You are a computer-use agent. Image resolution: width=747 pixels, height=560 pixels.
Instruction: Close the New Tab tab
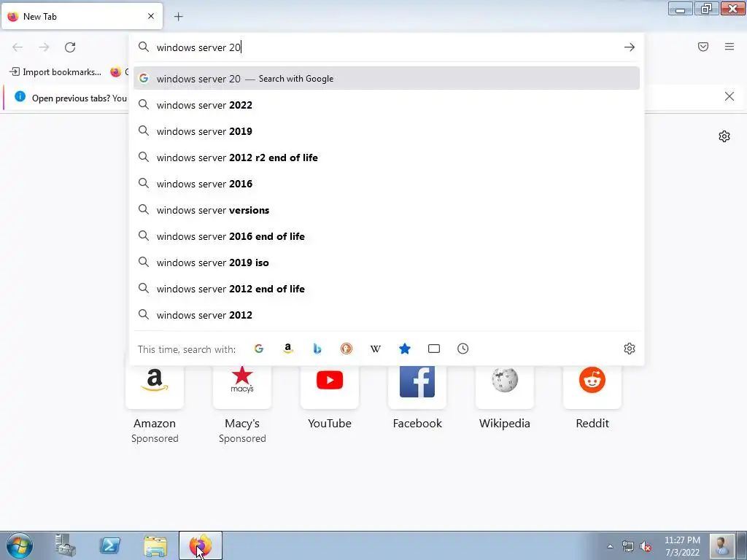[151, 16]
